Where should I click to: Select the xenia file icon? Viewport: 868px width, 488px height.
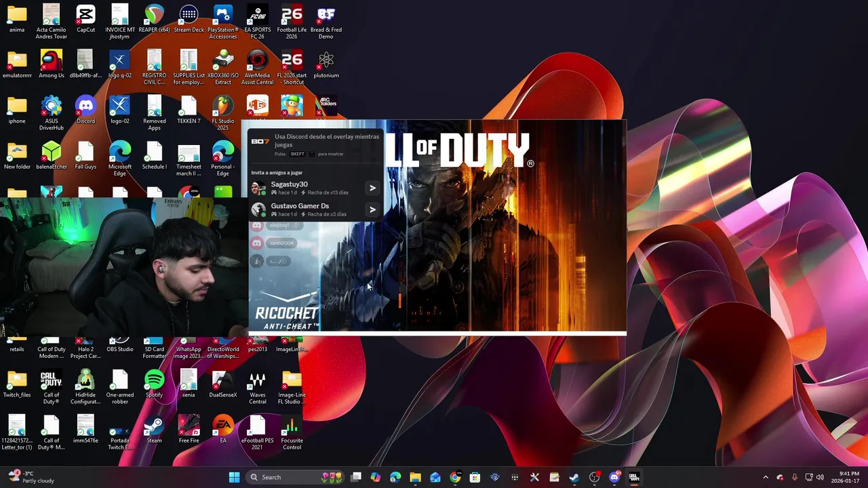point(189,384)
